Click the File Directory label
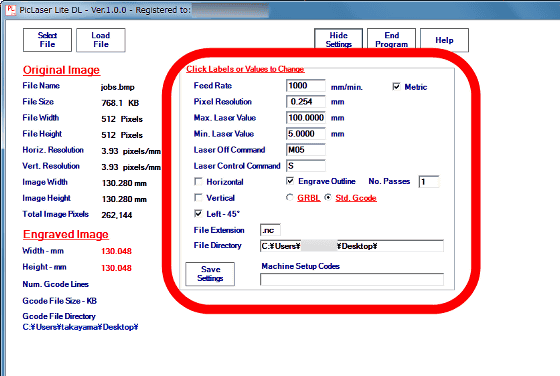The image size is (560, 376). 218,245
